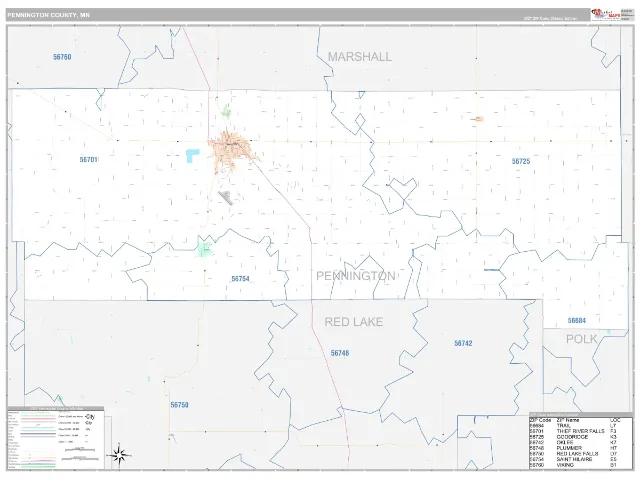Click the TRAIL row in ZIP table
The width and height of the screenshot is (640, 480).
click(x=575, y=425)
